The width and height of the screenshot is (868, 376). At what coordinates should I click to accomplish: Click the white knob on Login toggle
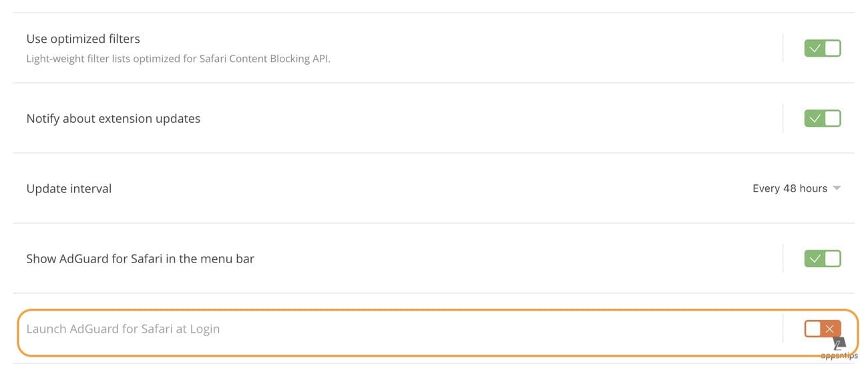pos(813,329)
